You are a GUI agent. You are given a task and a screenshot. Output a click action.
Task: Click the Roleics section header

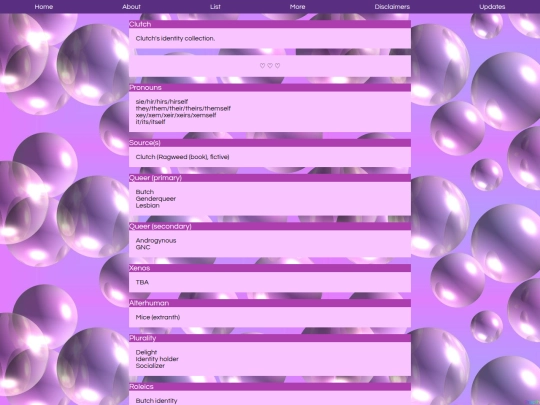click(x=270, y=387)
